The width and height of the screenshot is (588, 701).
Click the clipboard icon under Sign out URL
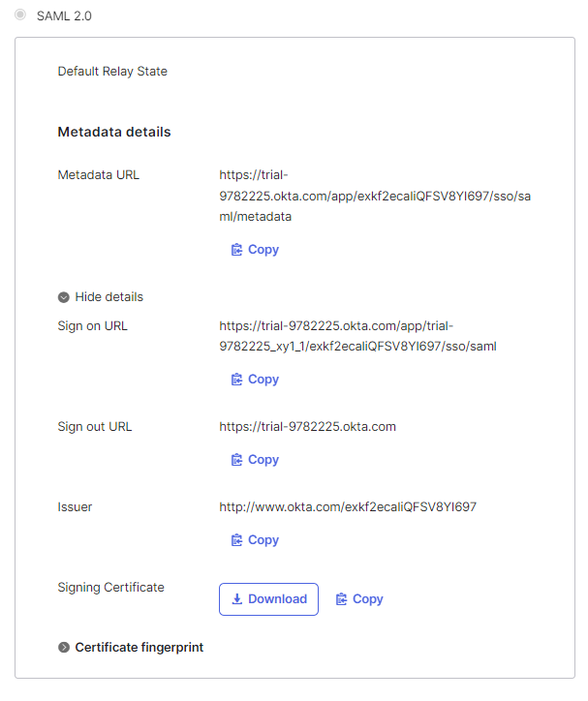[236, 460]
